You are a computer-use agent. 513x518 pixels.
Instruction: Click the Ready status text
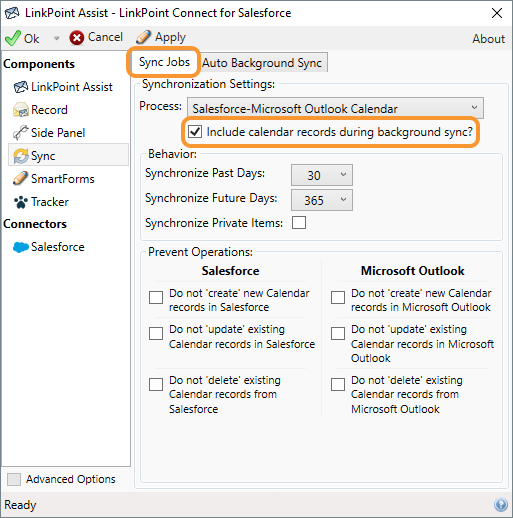(x=20, y=505)
